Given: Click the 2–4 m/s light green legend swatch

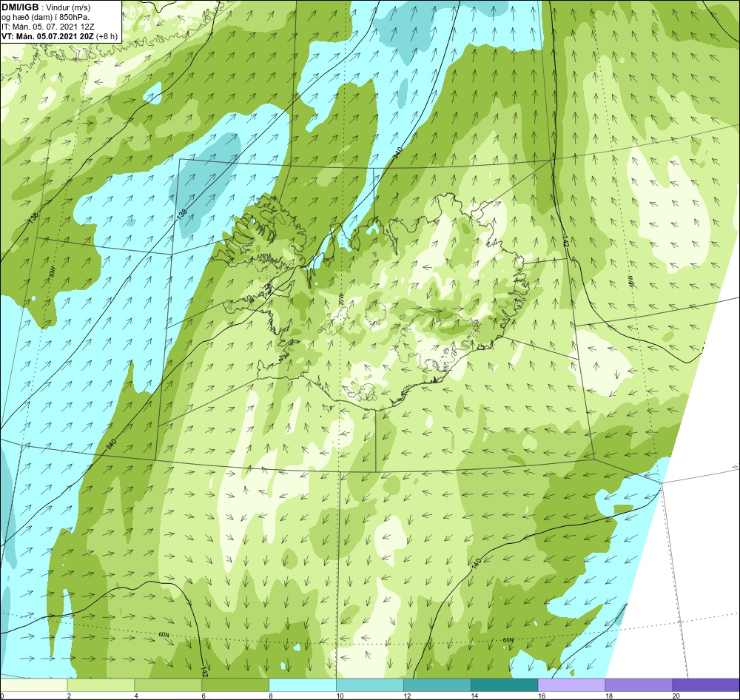Looking at the screenshot, I should (x=101, y=684).
